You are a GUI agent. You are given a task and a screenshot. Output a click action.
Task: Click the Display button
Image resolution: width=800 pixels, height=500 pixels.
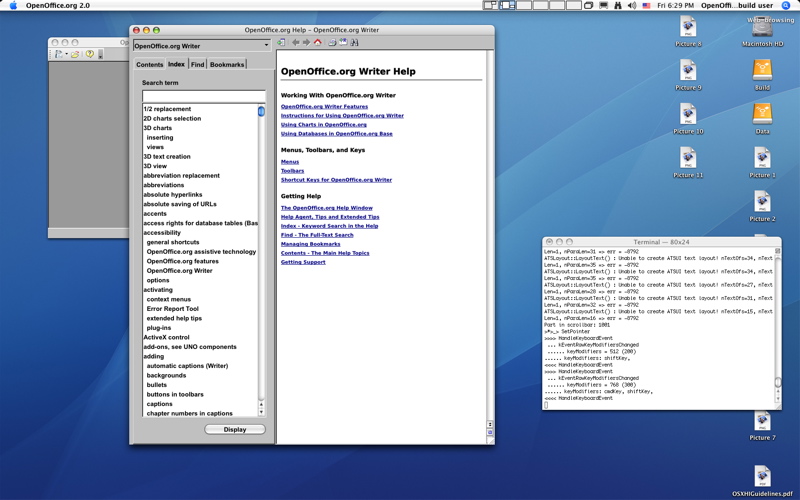coord(235,430)
